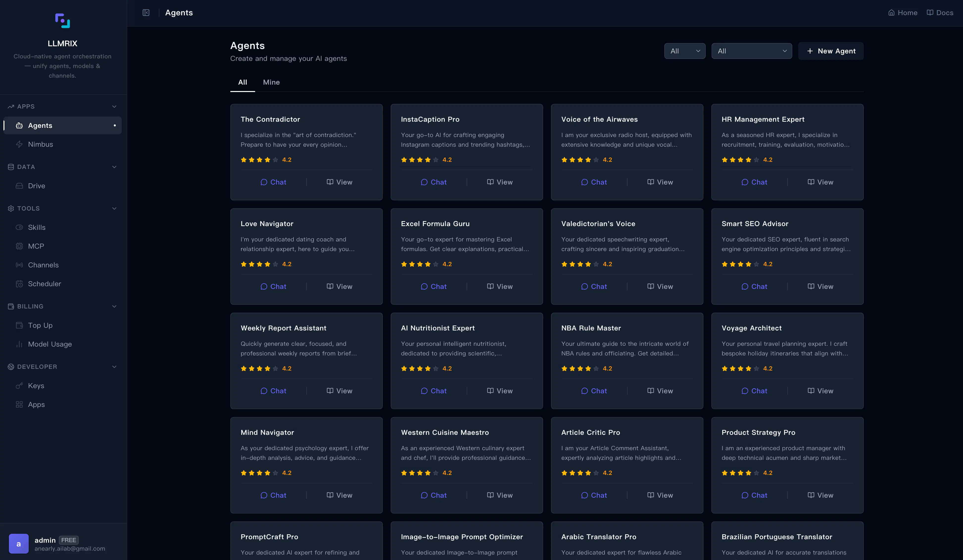Chat with Voyage Architect
Image resolution: width=963 pixels, height=560 pixels.
(x=754, y=391)
